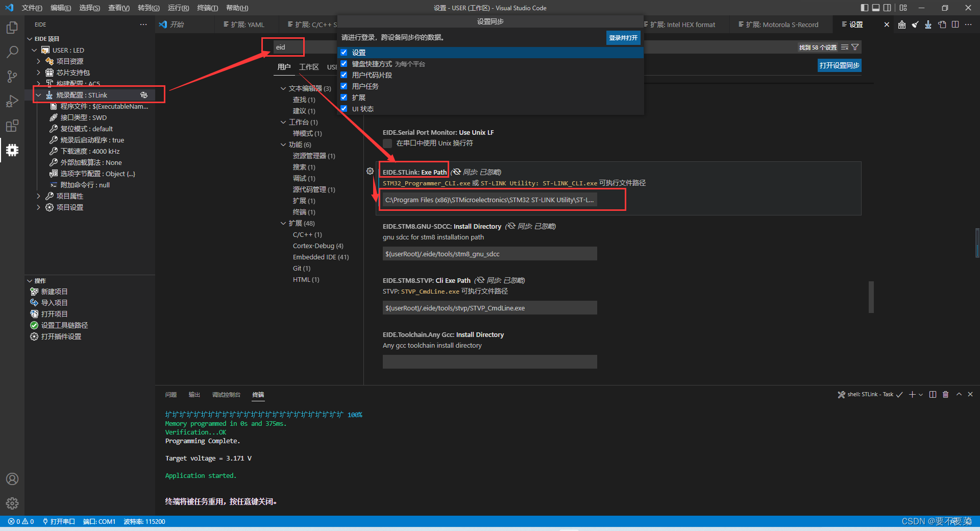The width and height of the screenshot is (980, 531).
Task: Switch to the 工作区 settings scope tab
Action: click(309, 67)
